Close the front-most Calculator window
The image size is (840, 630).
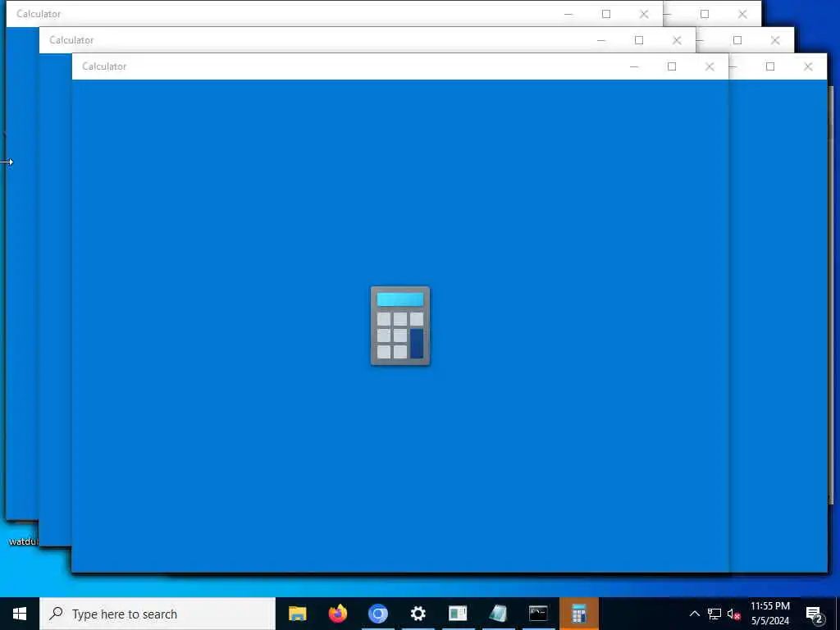click(x=710, y=66)
